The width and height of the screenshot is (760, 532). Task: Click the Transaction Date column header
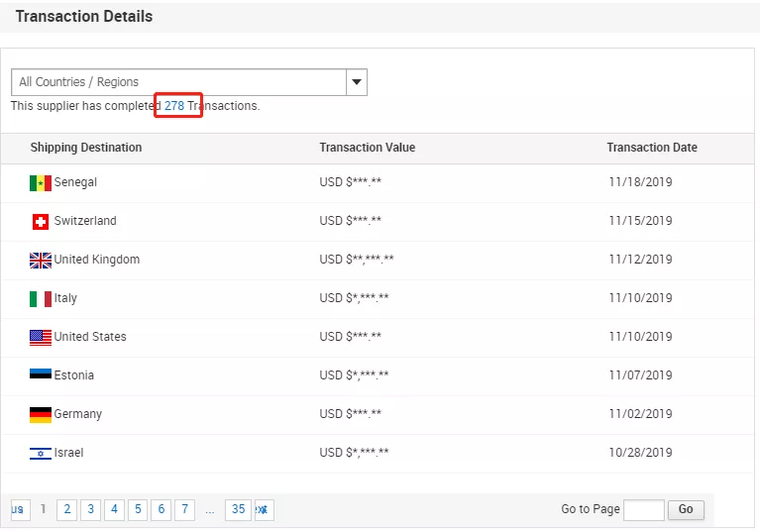(x=651, y=148)
